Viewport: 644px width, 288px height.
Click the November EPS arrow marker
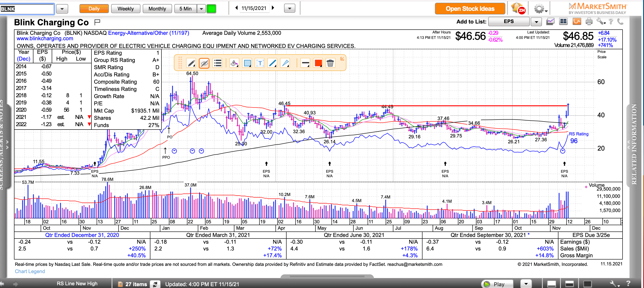(x=564, y=164)
